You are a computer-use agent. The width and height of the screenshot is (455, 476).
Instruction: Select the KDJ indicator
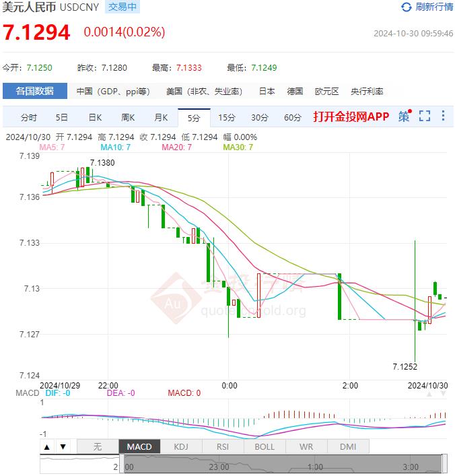coord(181,446)
